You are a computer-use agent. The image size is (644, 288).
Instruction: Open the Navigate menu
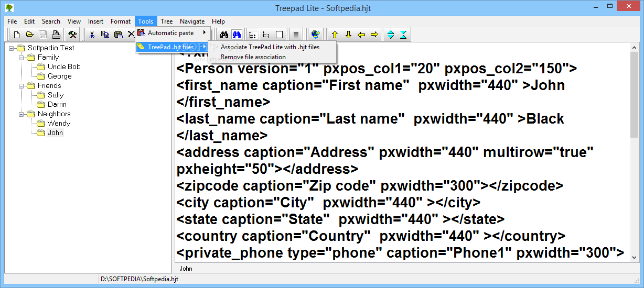[x=192, y=21]
